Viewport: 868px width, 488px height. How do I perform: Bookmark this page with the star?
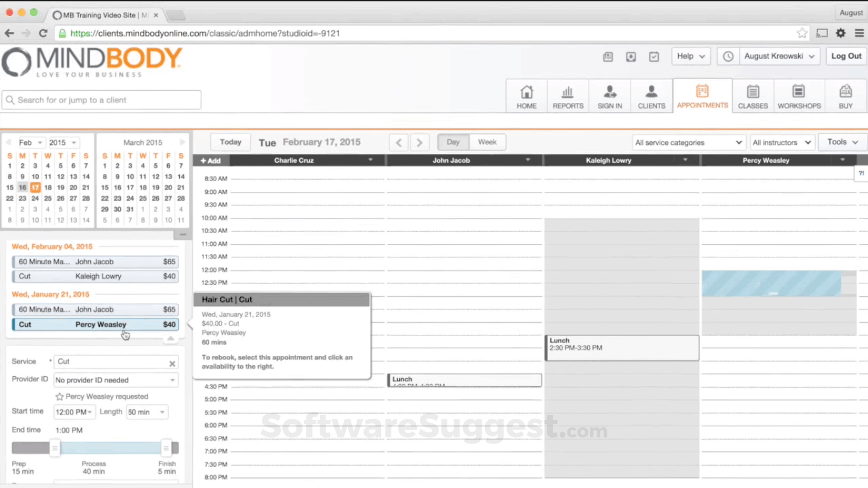802,33
